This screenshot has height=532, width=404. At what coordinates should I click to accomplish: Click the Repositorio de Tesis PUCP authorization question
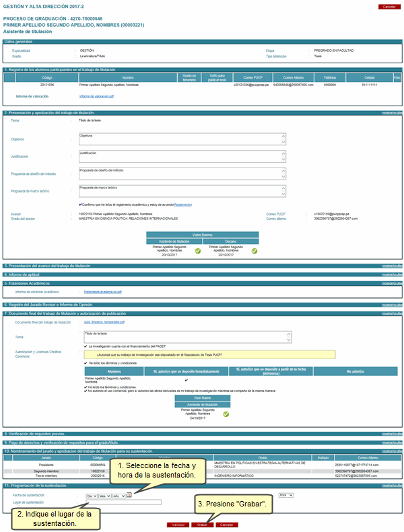click(x=209, y=355)
